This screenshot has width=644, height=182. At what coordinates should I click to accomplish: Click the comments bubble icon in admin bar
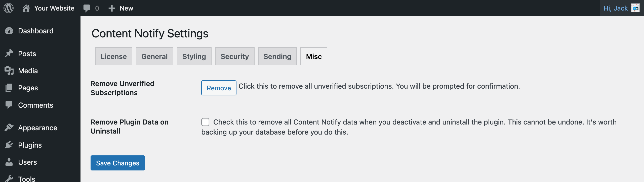pyautogui.click(x=87, y=8)
